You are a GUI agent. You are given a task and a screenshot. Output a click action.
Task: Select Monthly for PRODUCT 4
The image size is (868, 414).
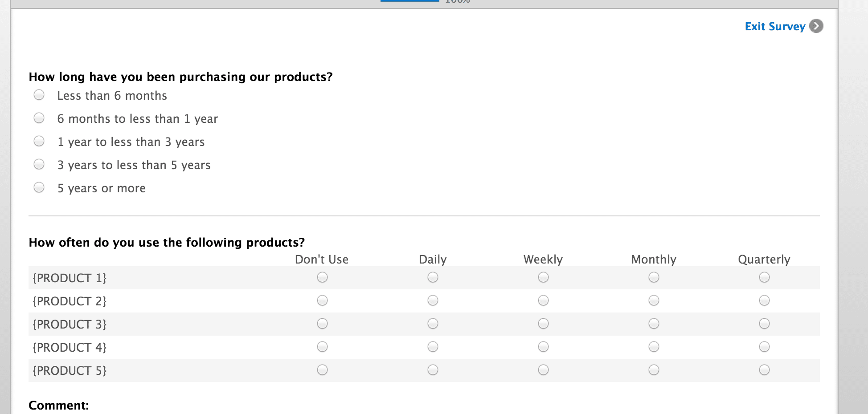coord(654,347)
